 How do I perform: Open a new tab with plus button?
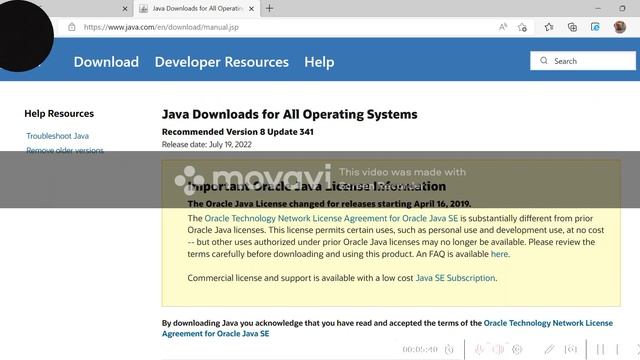click(x=269, y=8)
